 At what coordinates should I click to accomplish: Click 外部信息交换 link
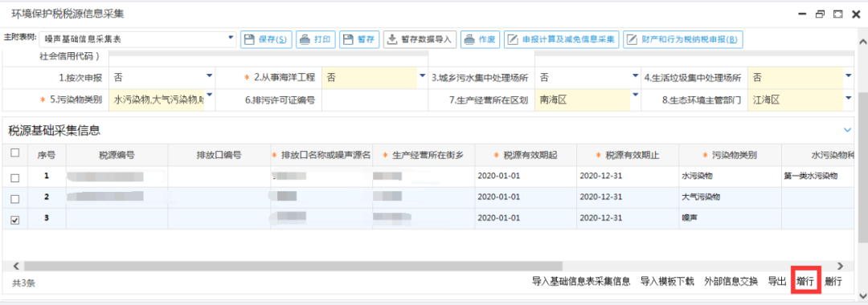click(731, 281)
